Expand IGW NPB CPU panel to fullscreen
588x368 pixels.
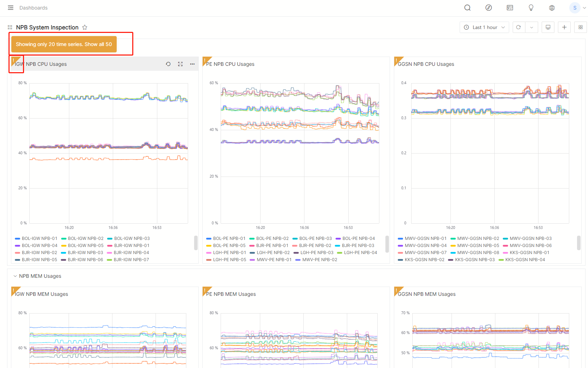pyautogui.click(x=180, y=64)
